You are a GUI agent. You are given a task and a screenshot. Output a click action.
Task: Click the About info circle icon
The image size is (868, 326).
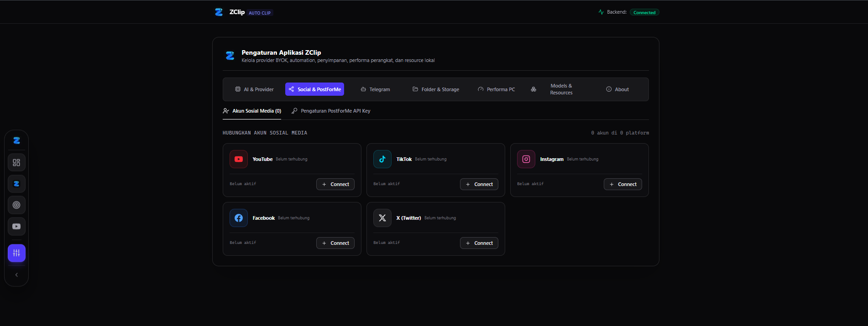609,89
